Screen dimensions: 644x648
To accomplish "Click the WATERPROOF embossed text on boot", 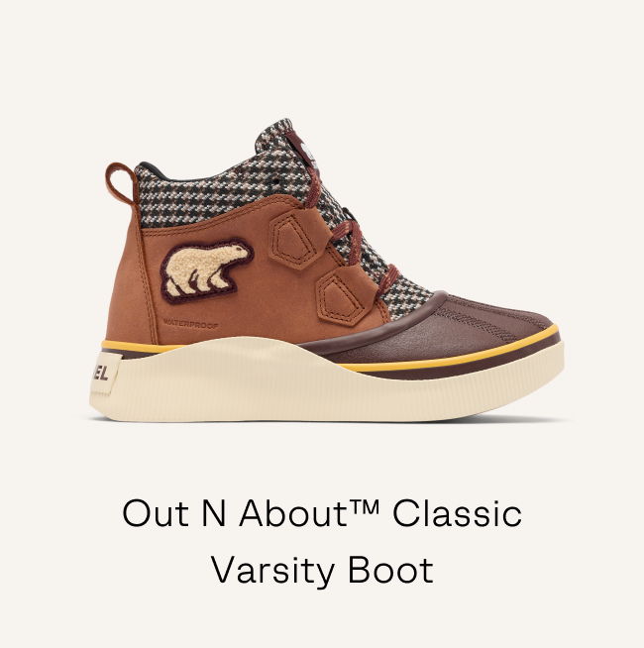I will click(x=190, y=324).
